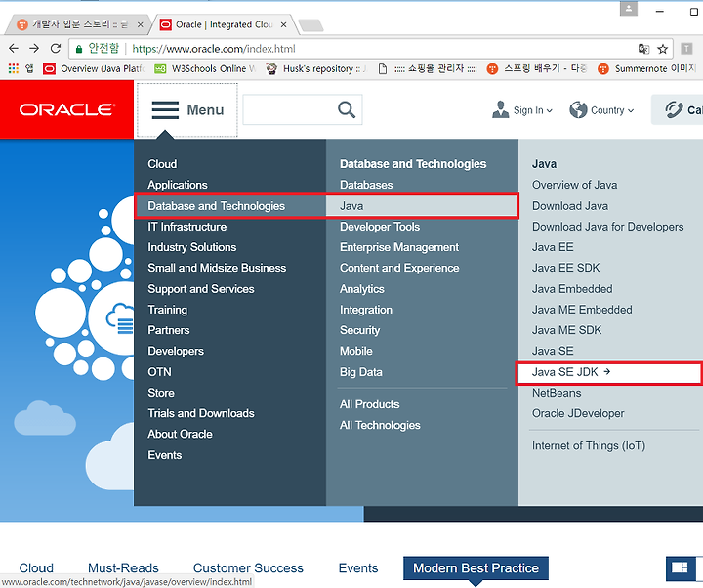This screenshot has width=703, height=588.
Task: Open the W3Schools Online bookmark
Action: click(205, 68)
